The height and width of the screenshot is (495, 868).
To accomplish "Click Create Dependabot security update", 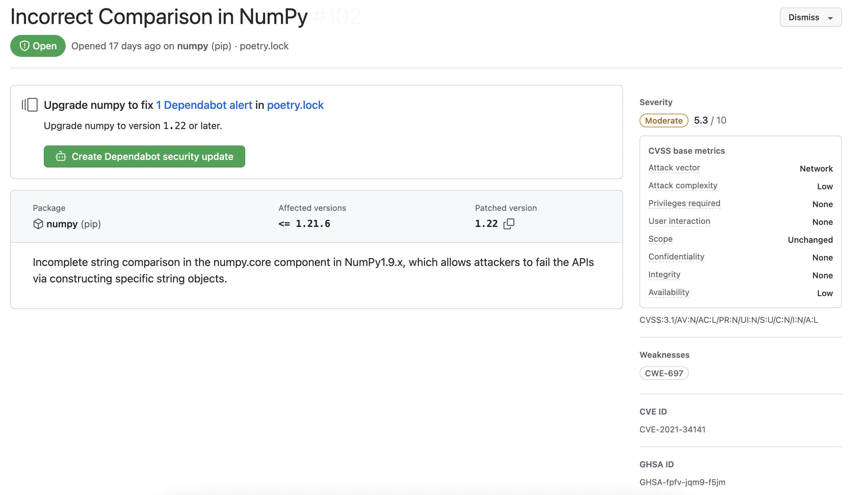I will [x=144, y=156].
